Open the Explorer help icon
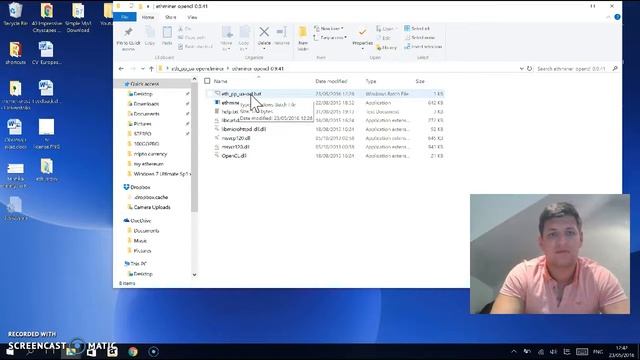The image size is (640, 360). point(617,17)
